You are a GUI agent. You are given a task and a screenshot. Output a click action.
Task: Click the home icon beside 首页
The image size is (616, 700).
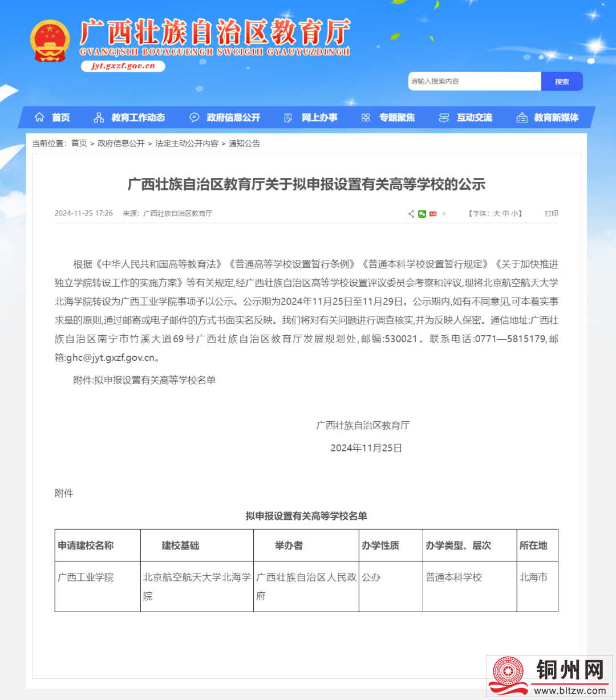pyautogui.click(x=39, y=117)
